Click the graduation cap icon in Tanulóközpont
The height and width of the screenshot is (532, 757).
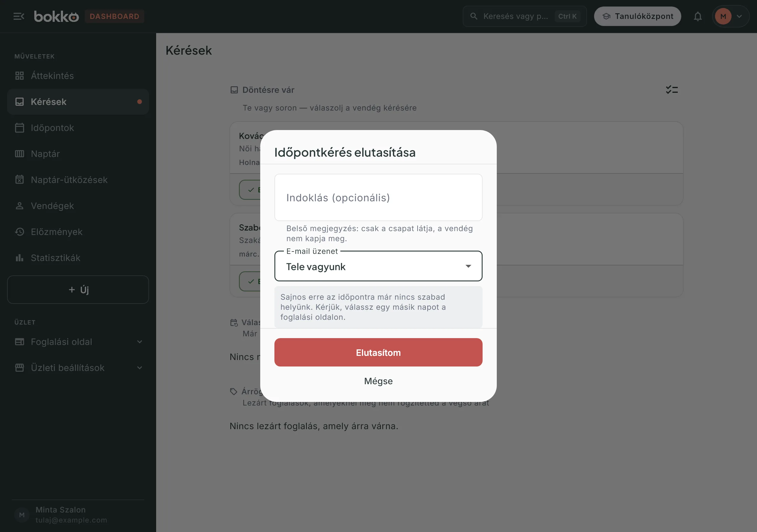point(606,16)
